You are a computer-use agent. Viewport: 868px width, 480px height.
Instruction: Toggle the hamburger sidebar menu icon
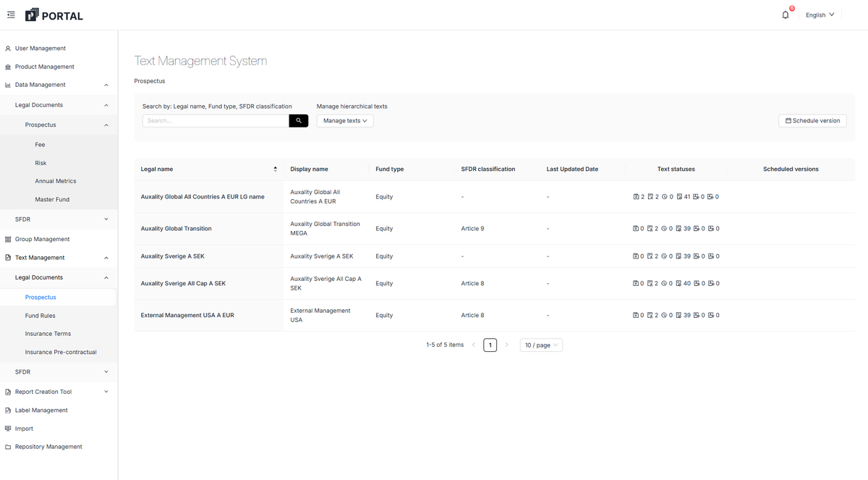pos(11,14)
